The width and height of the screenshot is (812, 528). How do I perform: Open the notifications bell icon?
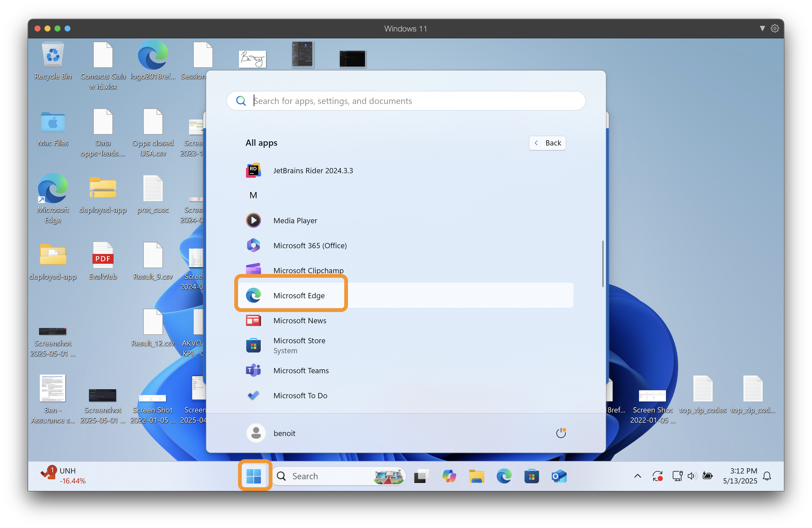point(767,476)
